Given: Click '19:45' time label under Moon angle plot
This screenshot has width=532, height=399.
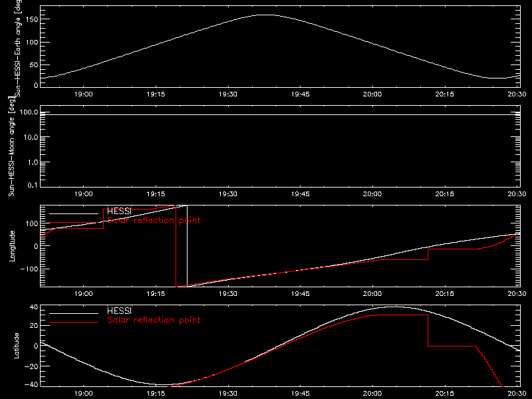Looking at the screenshot, I should click(x=301, y=194).
